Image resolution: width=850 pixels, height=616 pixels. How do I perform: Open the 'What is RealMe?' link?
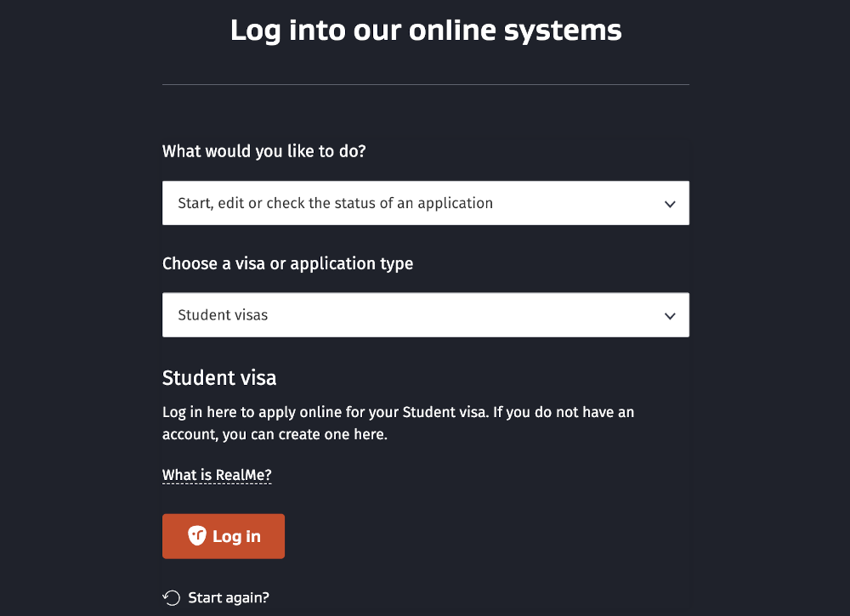coord(217,474)
